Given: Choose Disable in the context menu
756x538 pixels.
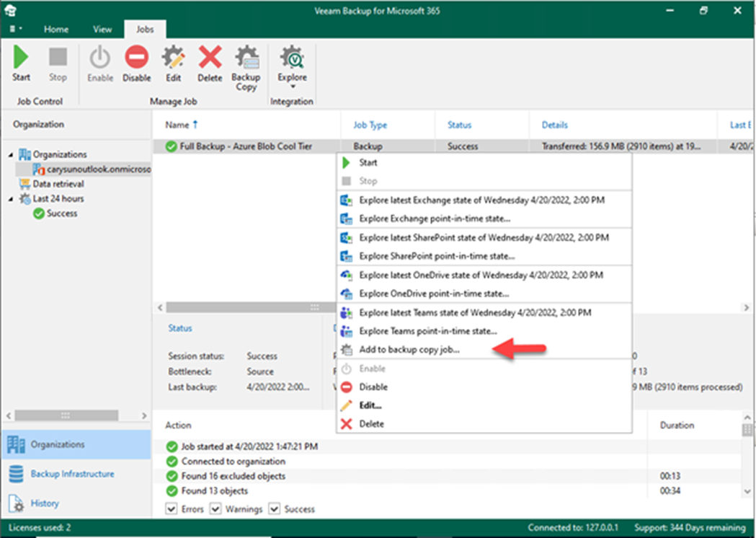Looking at the screenshot, I should [x=484, y=387].
